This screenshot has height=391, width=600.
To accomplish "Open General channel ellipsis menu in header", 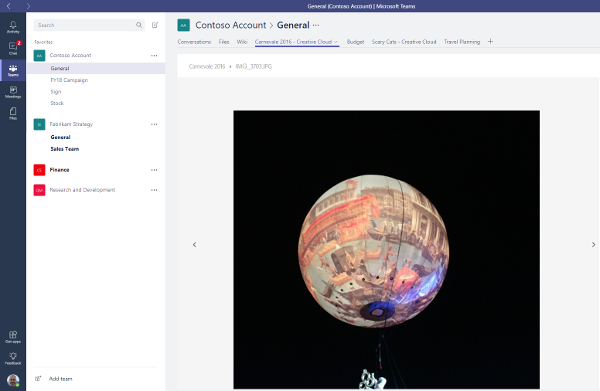I will (x=316, y=25).
